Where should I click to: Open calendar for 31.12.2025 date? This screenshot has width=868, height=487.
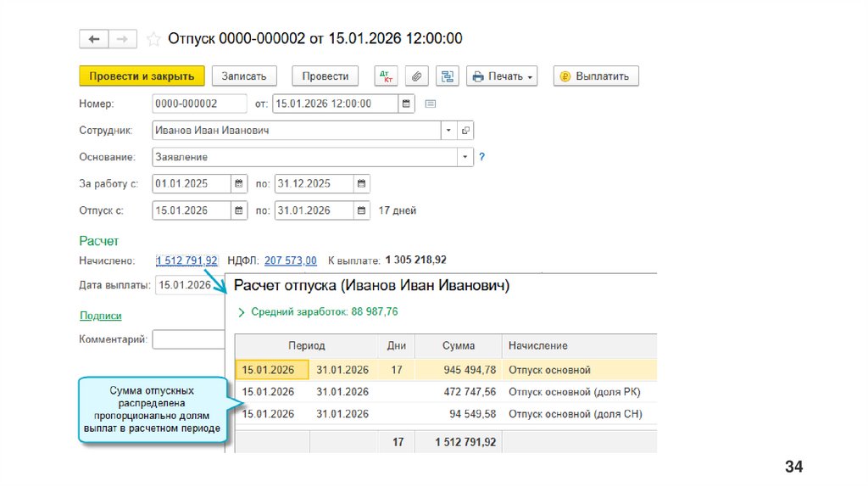click(x=361, y=183)
